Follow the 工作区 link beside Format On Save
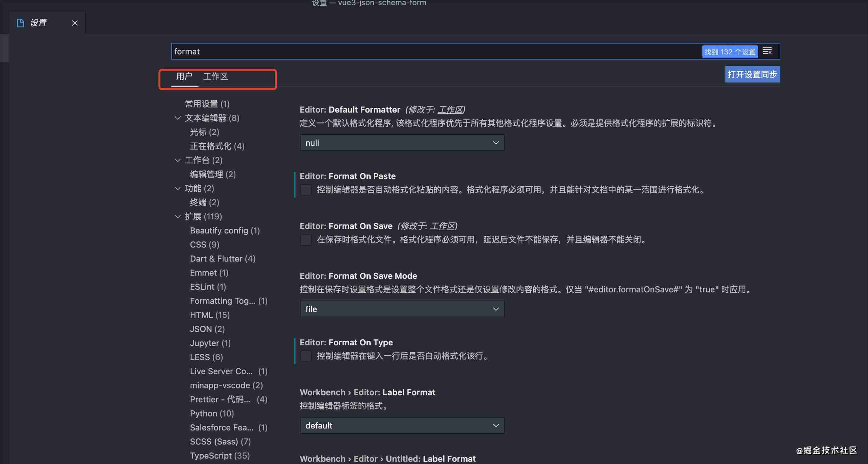The height and width of the screenshot is (464, 868). pyautogui.click(x=442, y=226)
